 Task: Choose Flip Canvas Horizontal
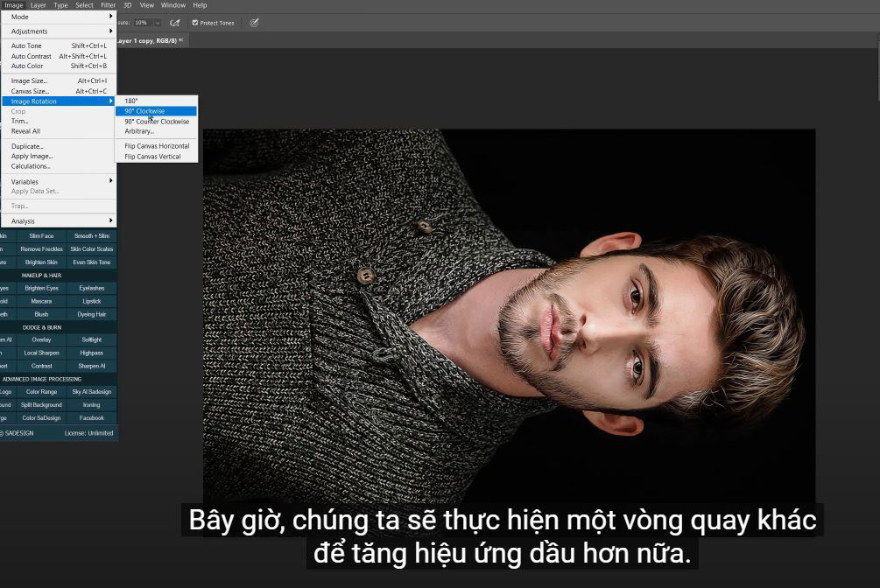pyautogui.click(x=156, y=146)
